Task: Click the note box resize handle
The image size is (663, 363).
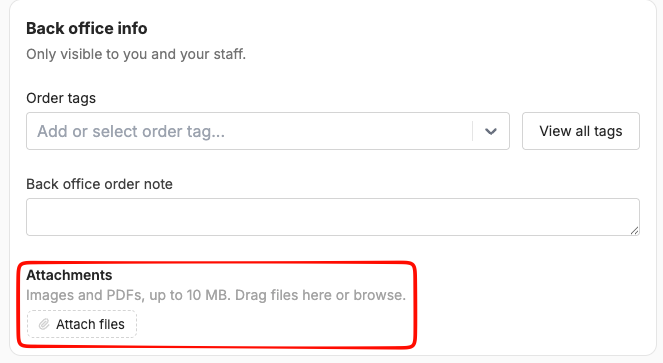Action: click(x=634, y=231)
